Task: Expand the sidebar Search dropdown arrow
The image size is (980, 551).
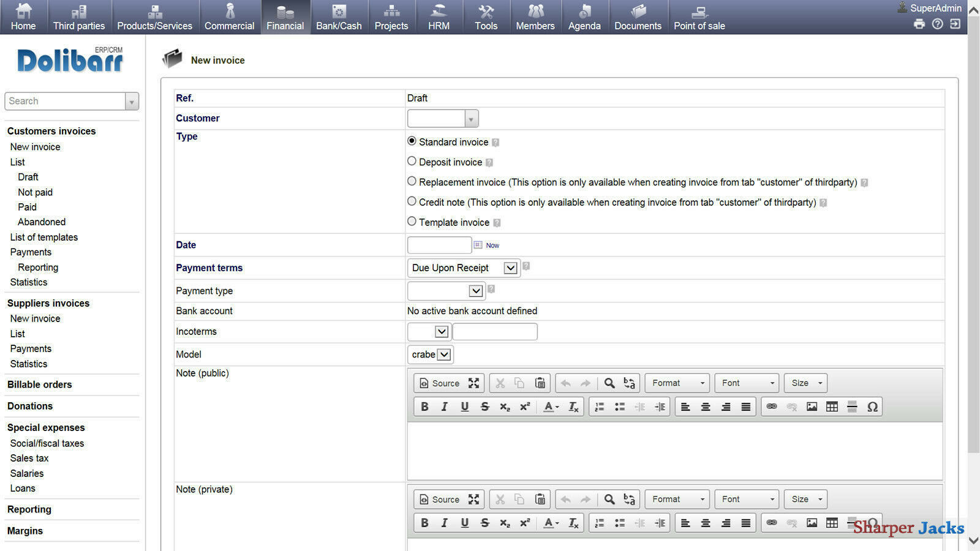Action: pos(132,102)
